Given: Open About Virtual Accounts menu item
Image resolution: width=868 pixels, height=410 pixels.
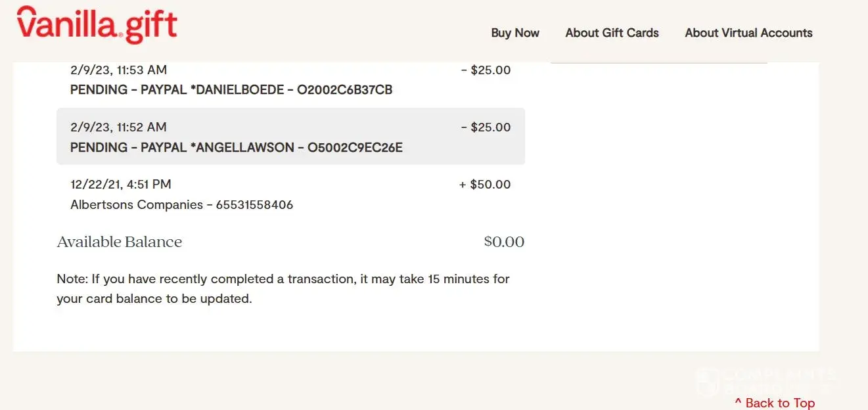Looking at the screenshot, I should pos(748,33).
